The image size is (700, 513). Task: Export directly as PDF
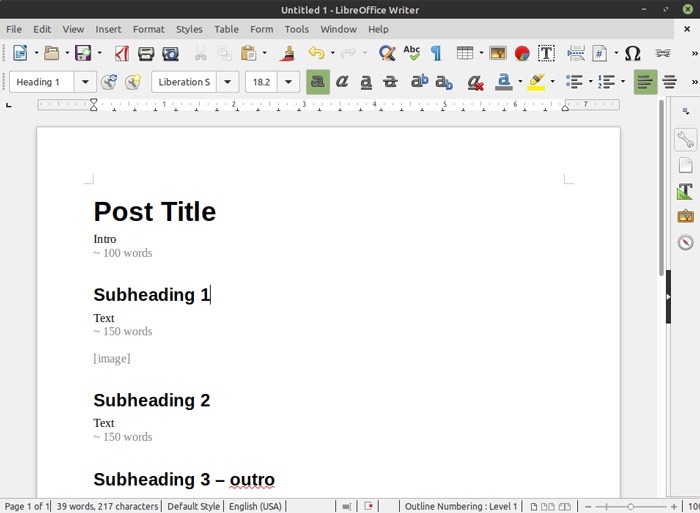point(122,53)
